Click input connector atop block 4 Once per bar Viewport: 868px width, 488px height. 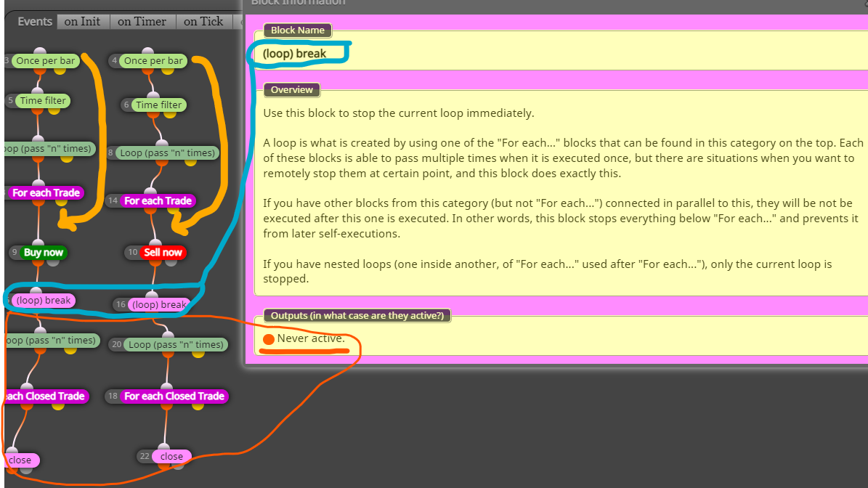(x=147, y=52)
